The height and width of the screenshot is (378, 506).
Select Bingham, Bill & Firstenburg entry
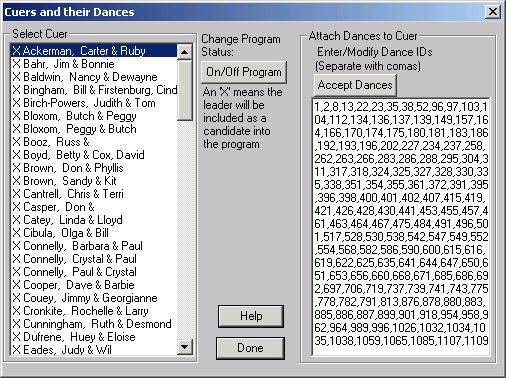(94, 90)
